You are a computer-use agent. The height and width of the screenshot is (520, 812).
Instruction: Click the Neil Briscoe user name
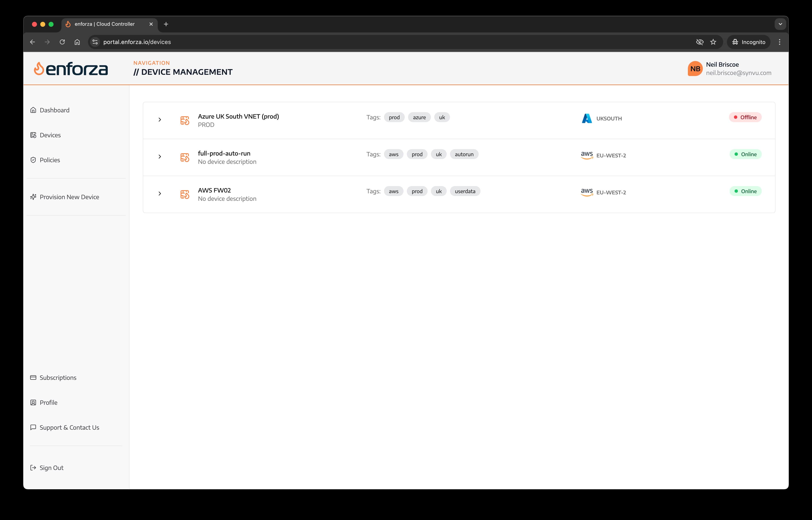tap(722, 65)
